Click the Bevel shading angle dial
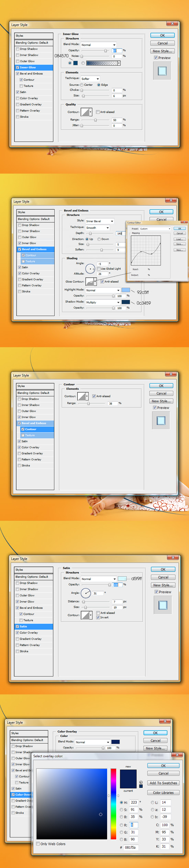Viewport: 189px width, 868px height. click(90, 269)
